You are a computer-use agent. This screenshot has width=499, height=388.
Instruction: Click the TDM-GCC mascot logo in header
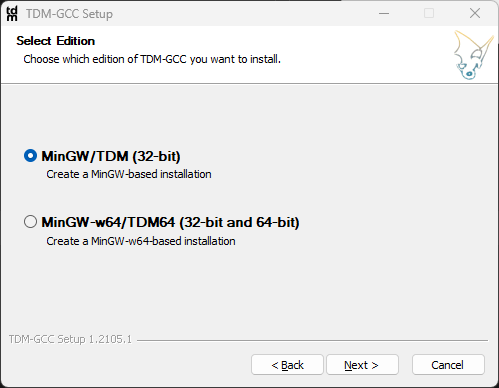pos(473,55)
